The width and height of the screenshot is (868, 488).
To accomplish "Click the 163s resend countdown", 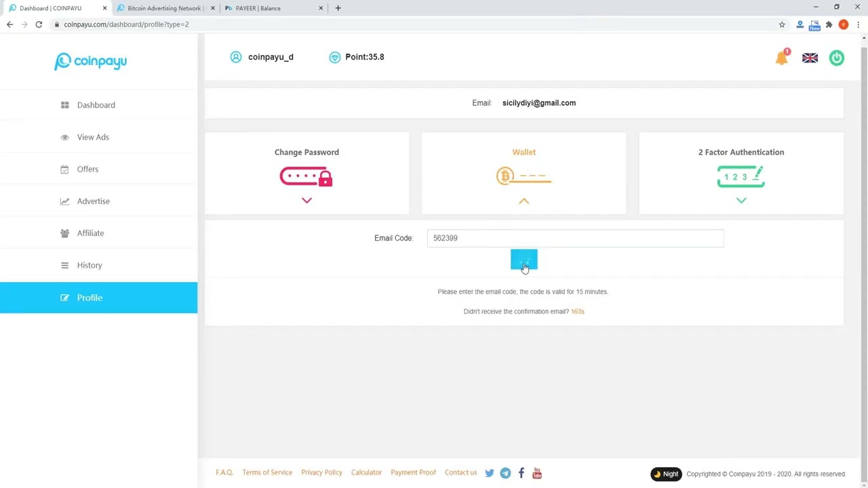I will (577, 312).
